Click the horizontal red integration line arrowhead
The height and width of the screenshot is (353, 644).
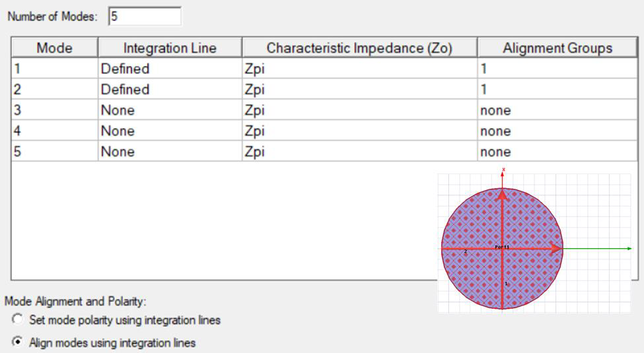click(x=557, y=249)
